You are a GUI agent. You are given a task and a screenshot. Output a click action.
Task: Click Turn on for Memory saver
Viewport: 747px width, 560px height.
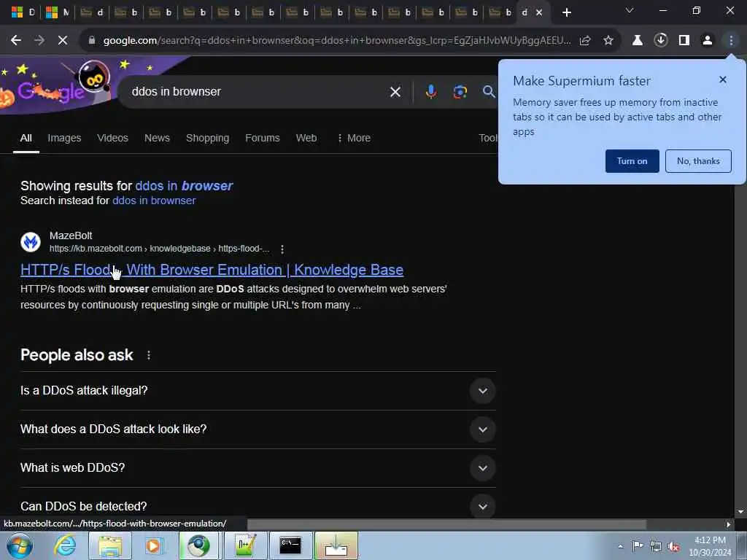632,161
